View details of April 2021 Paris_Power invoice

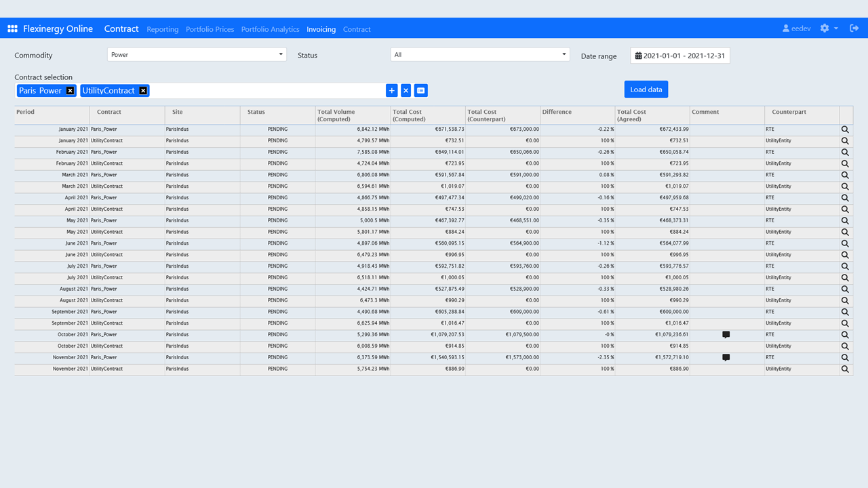pyautogui.click(x=845, y=198)
